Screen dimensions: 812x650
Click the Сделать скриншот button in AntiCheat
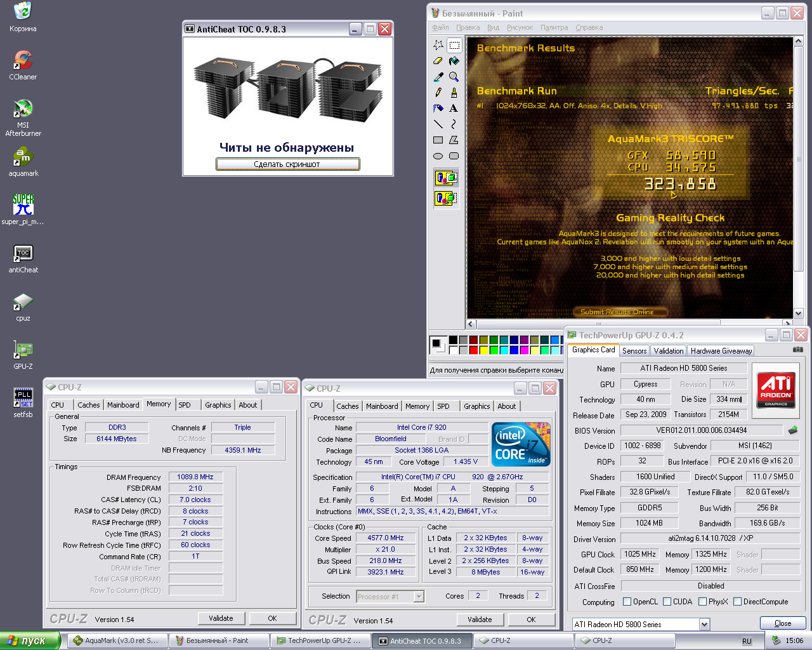coord(287,164)
